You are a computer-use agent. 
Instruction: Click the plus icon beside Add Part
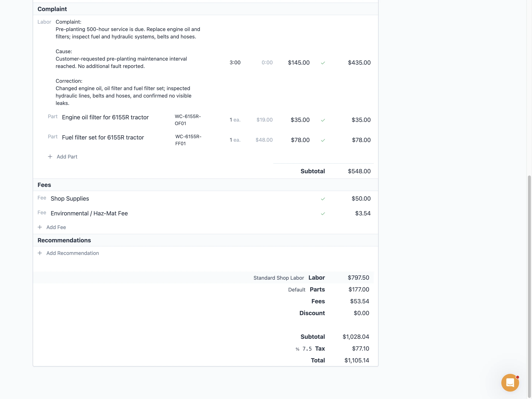(x=50, y=157)
